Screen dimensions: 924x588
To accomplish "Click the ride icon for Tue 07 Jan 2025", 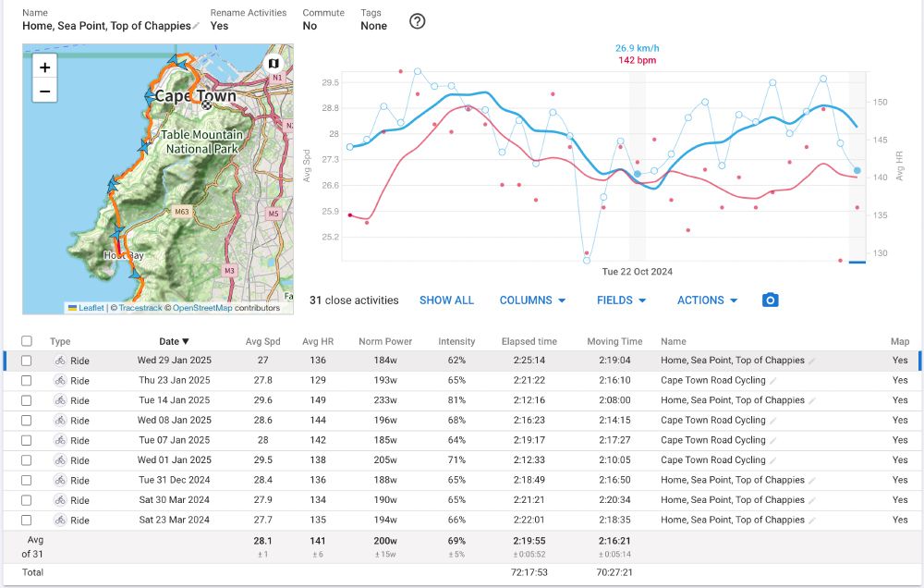I will coord(60,441).
